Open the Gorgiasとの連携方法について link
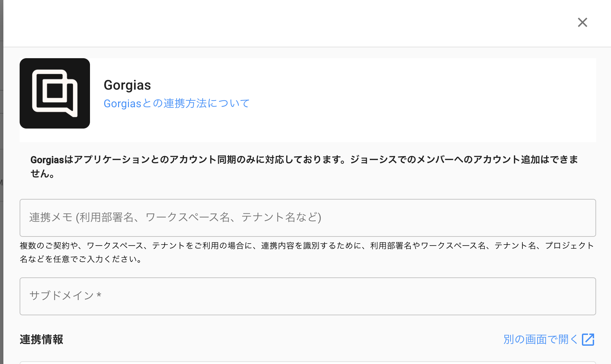This screenshot has width=611, height=364. pyautogui.click(x=176, y=103)
